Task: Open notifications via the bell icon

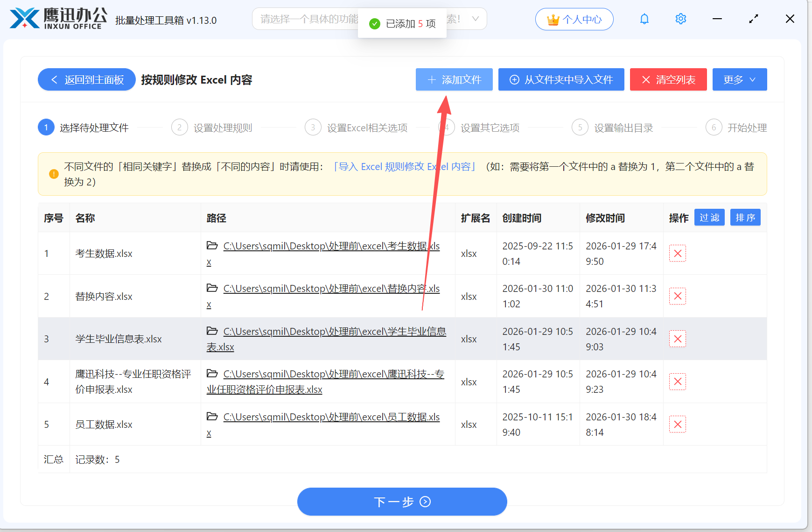Action: pos(644,19)
